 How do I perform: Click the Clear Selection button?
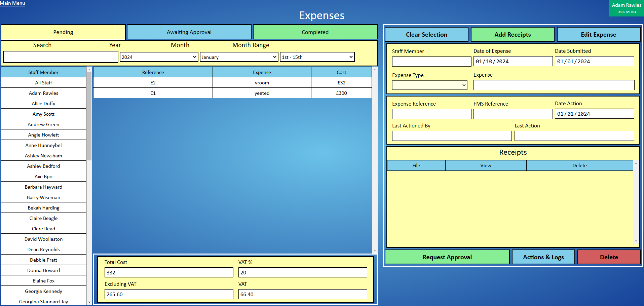click(426, 34)
